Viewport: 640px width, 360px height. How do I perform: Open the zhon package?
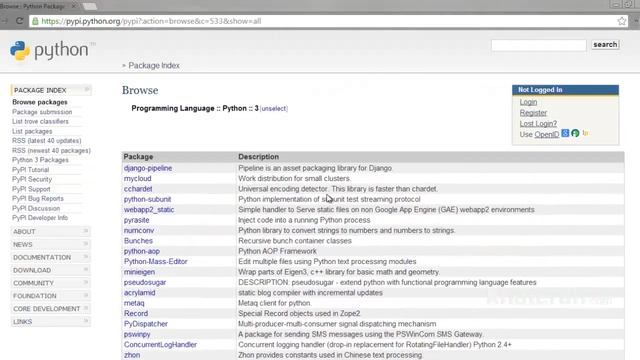coord(132,355)
